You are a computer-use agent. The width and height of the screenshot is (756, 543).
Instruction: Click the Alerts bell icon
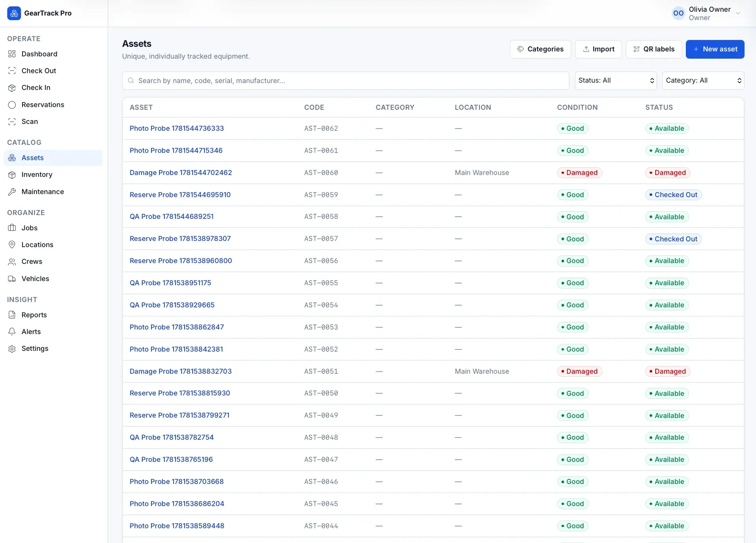pos(12,332)
